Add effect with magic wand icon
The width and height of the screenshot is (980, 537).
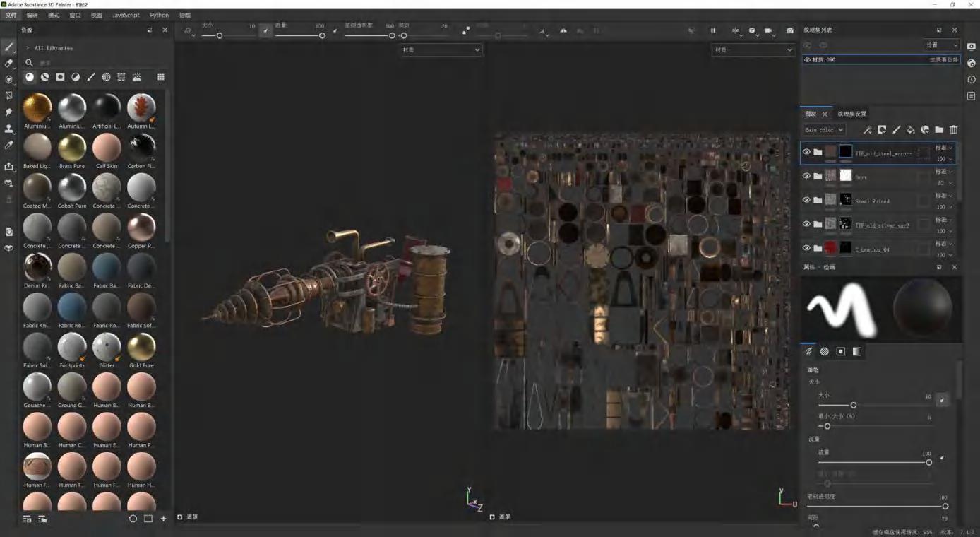pyautogui.click(x=868, y=130)
